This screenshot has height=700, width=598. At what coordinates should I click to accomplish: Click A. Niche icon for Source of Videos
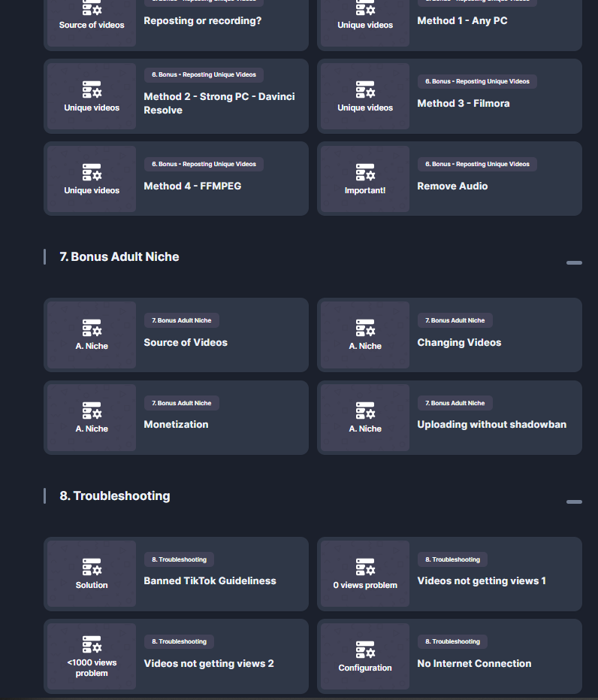tap(92, 328)
